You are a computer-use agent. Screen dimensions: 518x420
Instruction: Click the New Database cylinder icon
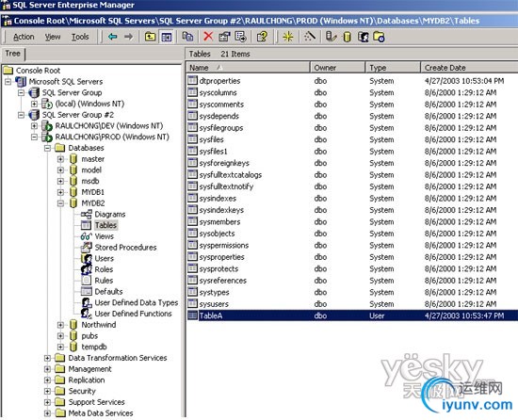(347, 37)
